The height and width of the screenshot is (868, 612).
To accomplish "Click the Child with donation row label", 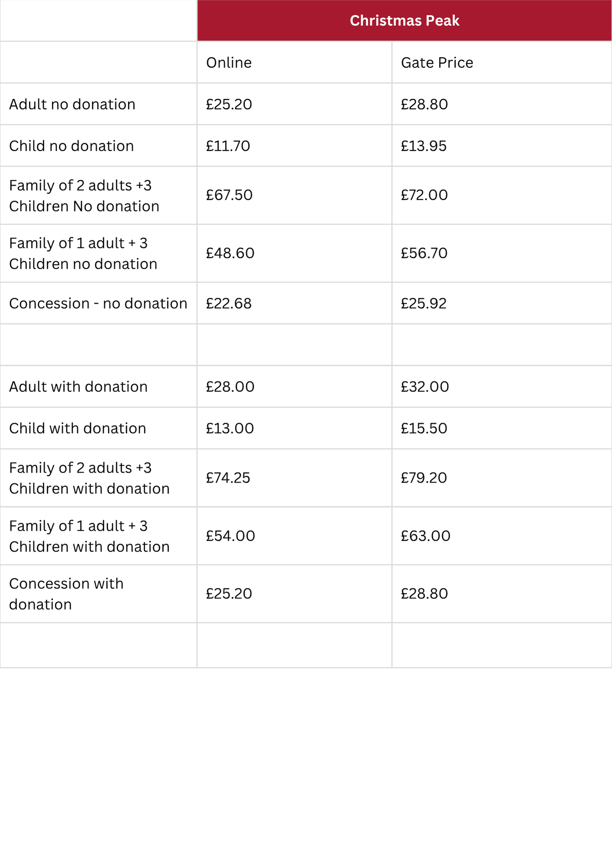I will (77, 429).
